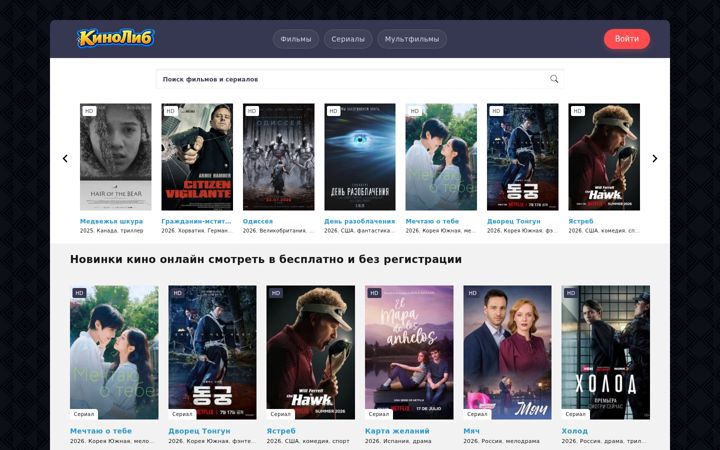
Task: Click the HD badge on Холод poster
Action: coord(571,293)
